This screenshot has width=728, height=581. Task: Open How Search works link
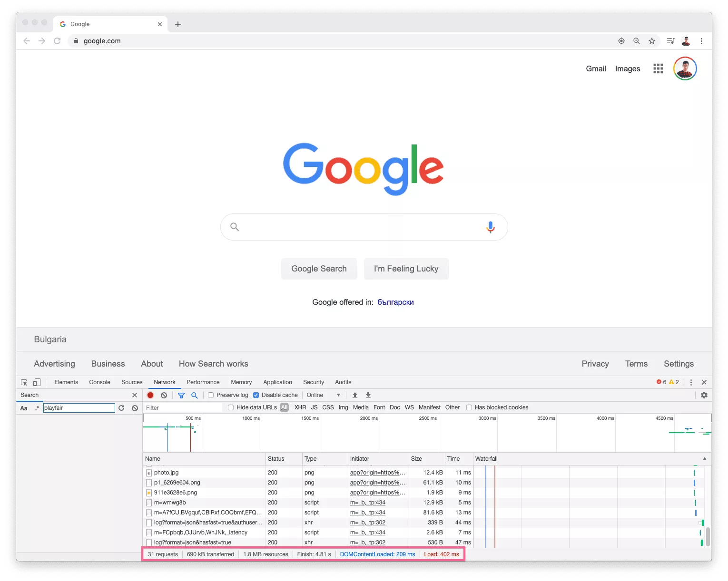point(214,364)
